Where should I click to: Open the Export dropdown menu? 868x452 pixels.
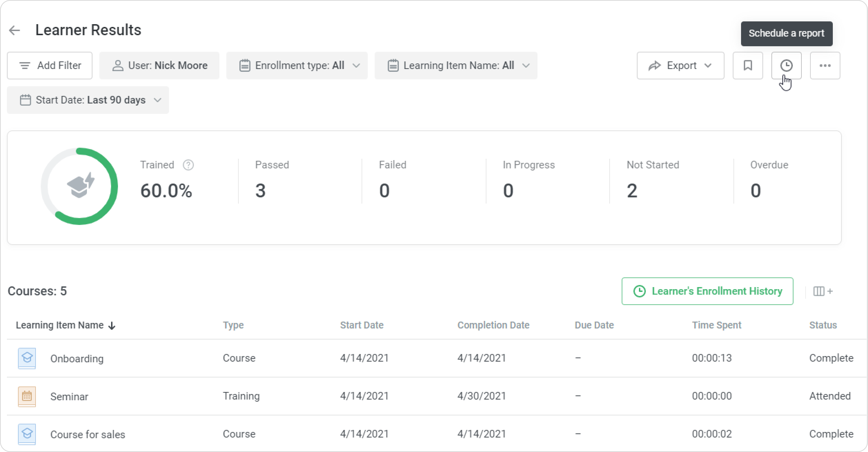pyautogui.click(x=680, y=66)
